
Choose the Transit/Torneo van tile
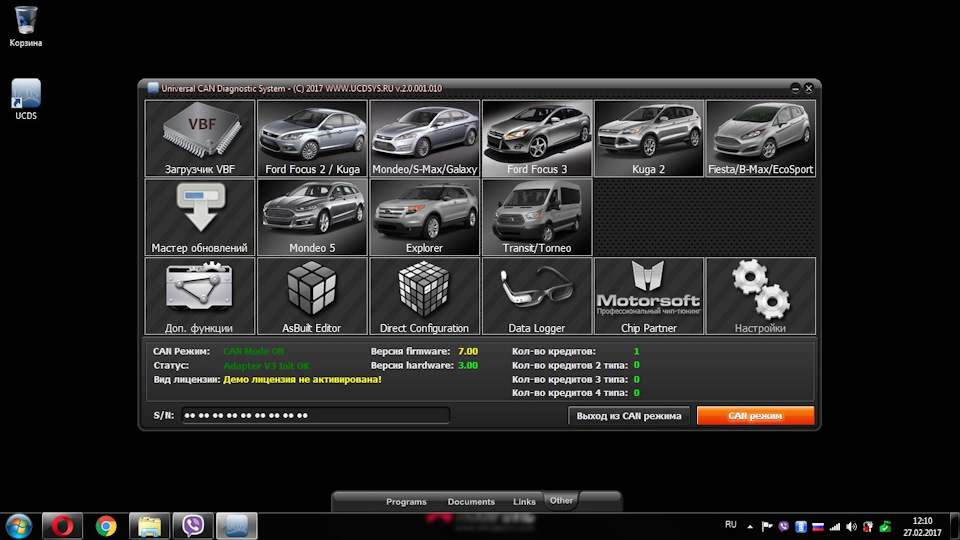[537, 217]
